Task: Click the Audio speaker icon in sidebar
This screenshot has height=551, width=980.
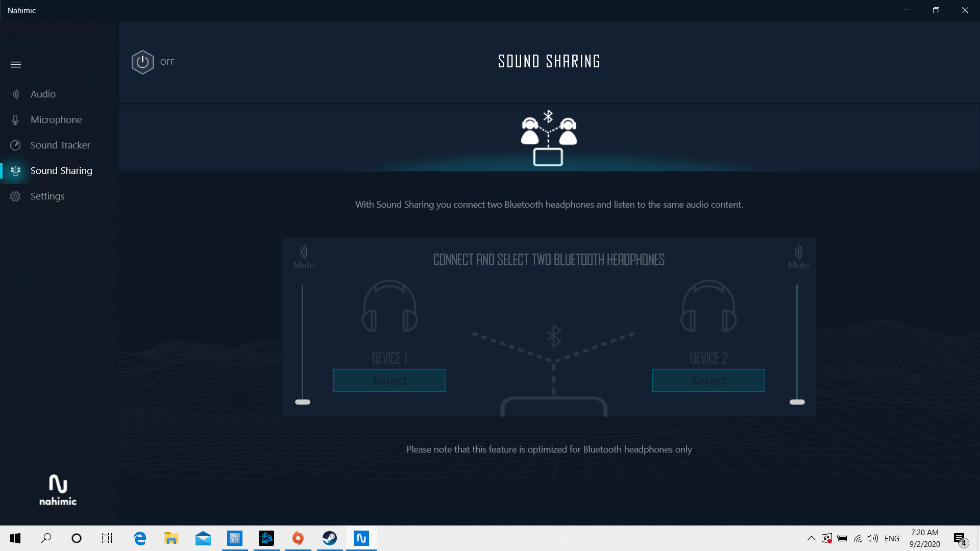Action: click(15, 94)
